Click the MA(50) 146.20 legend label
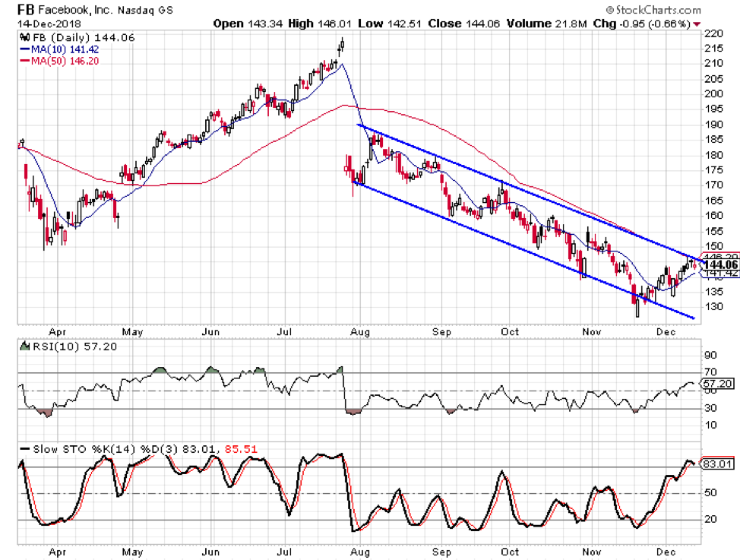Viewport: 740px width, 560px height. point(65,61)
